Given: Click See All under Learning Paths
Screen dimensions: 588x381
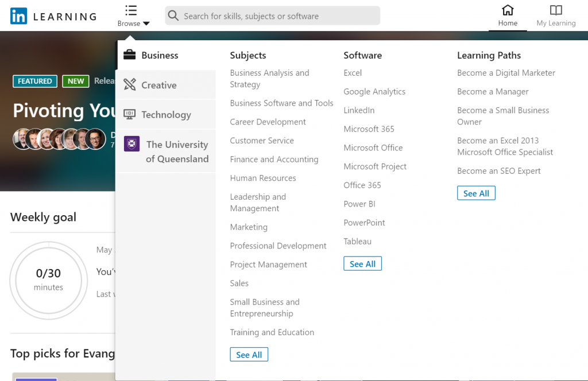Looking at the screenshot, I should click(476, 193).
